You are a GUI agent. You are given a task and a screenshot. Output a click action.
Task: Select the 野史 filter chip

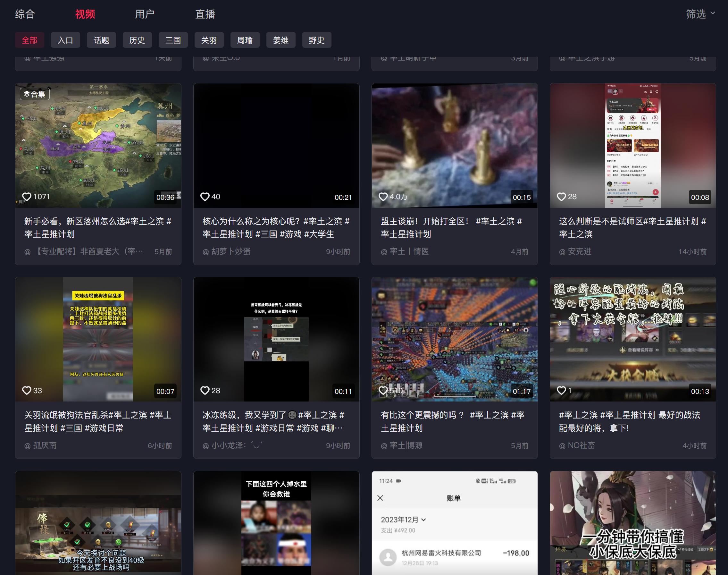(317, 40)
